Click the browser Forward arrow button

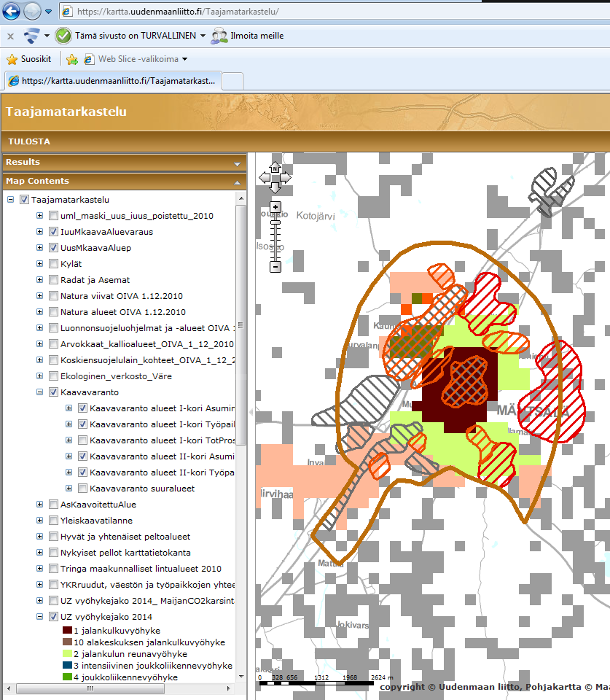pos(32,11)
